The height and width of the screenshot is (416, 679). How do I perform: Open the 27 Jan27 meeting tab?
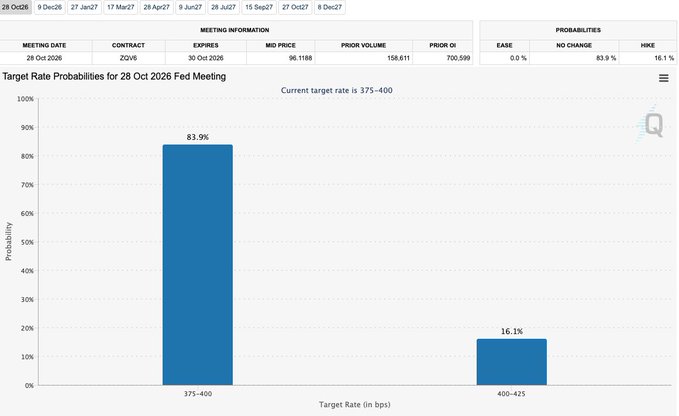coord(84,7)
